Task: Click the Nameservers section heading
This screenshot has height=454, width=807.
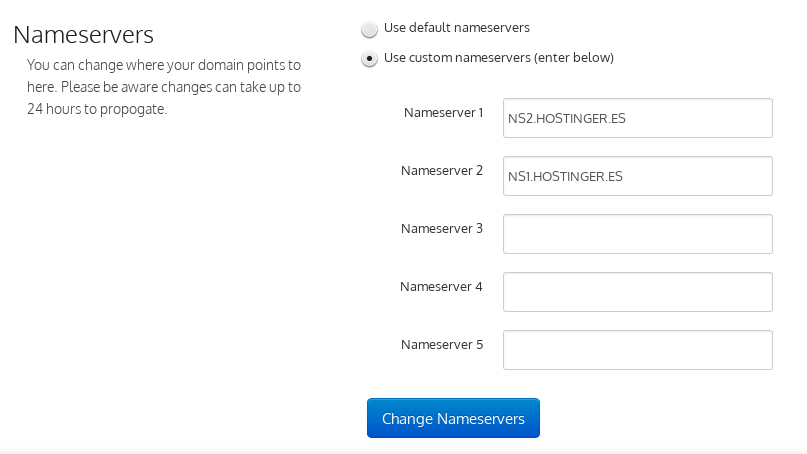Action: click(x=83, y=34)
